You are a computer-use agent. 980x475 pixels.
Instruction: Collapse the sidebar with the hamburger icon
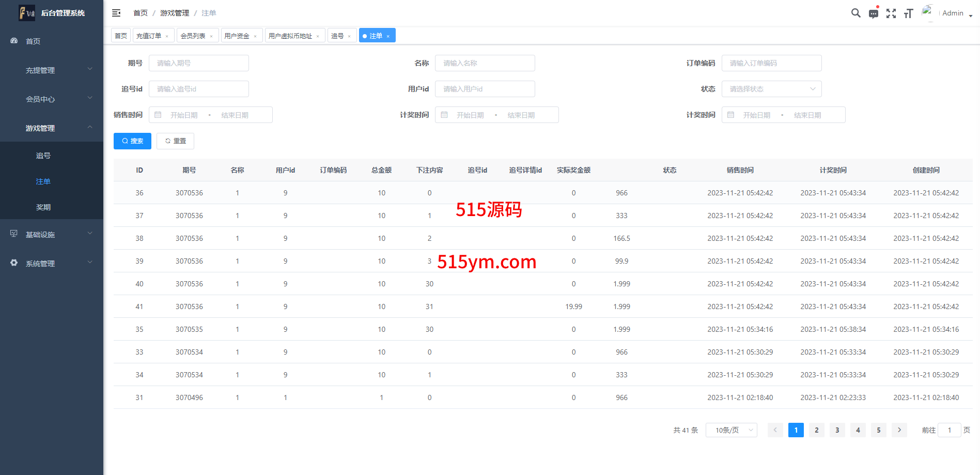(116, 13)
